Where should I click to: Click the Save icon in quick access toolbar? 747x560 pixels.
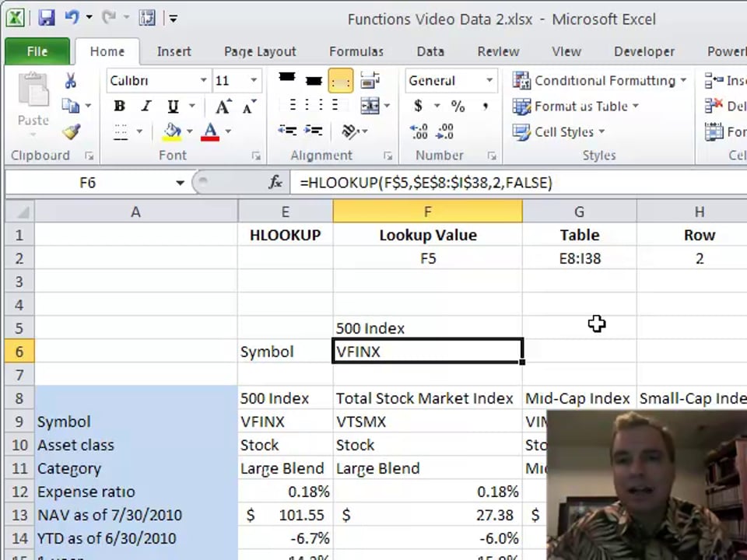pyautogui.click(x=47, y=19)
